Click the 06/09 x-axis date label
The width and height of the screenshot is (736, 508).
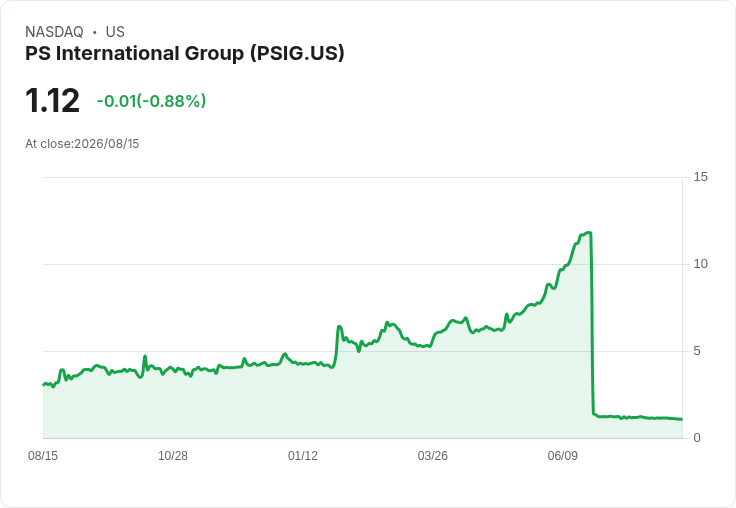(x=562, y=456)
